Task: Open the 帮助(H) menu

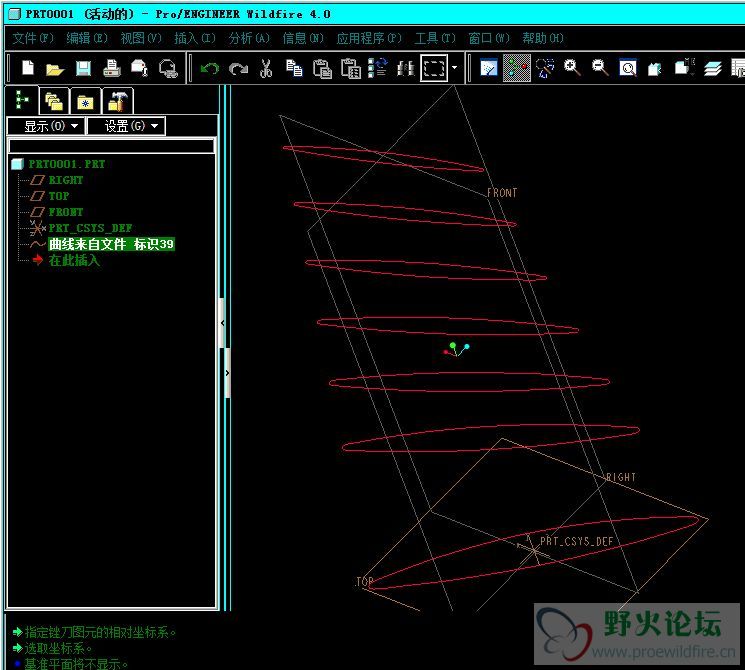Action: 543,38
